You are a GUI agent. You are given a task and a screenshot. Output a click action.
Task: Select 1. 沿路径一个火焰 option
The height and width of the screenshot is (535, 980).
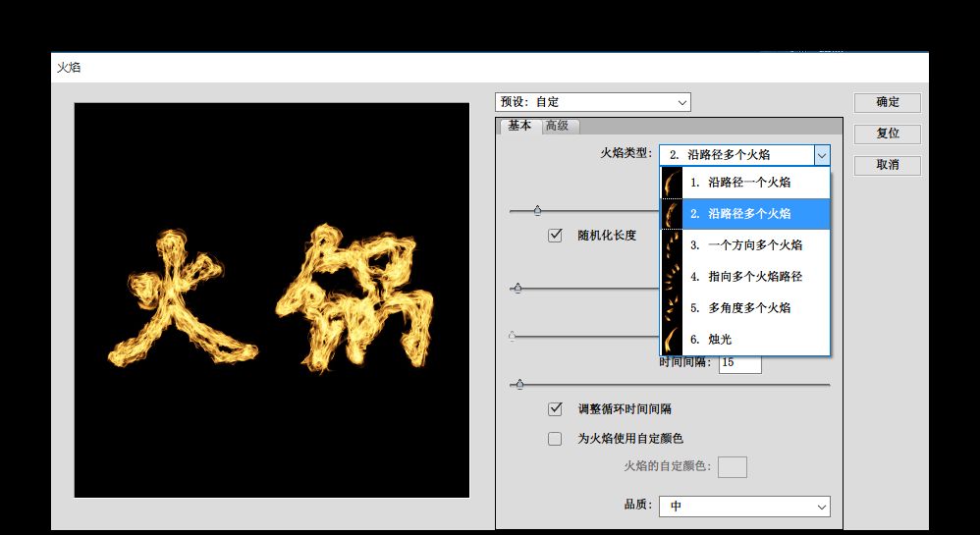(745, 183)
